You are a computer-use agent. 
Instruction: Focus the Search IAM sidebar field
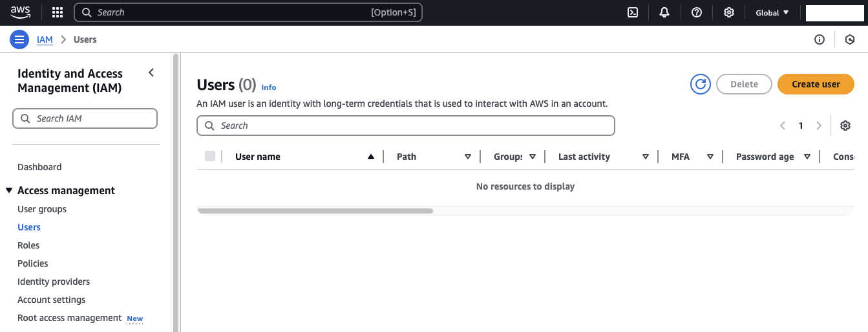point(85,118)
